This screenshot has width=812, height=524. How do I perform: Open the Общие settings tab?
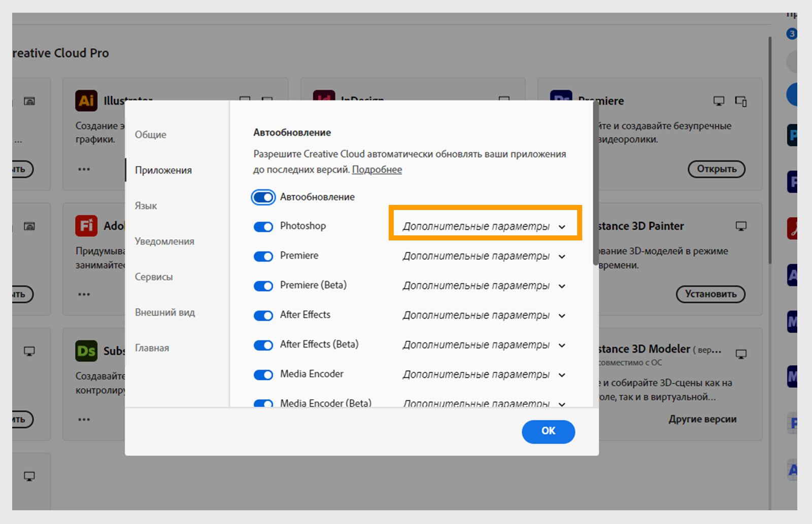151,134
